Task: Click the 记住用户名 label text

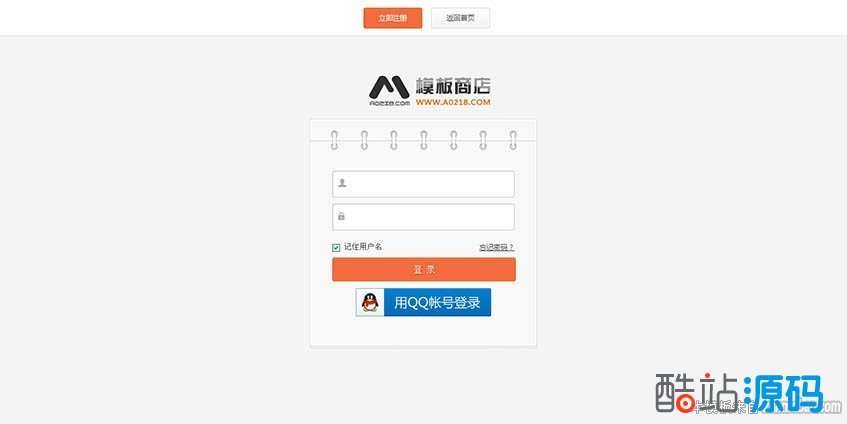Action: point(363,247)
